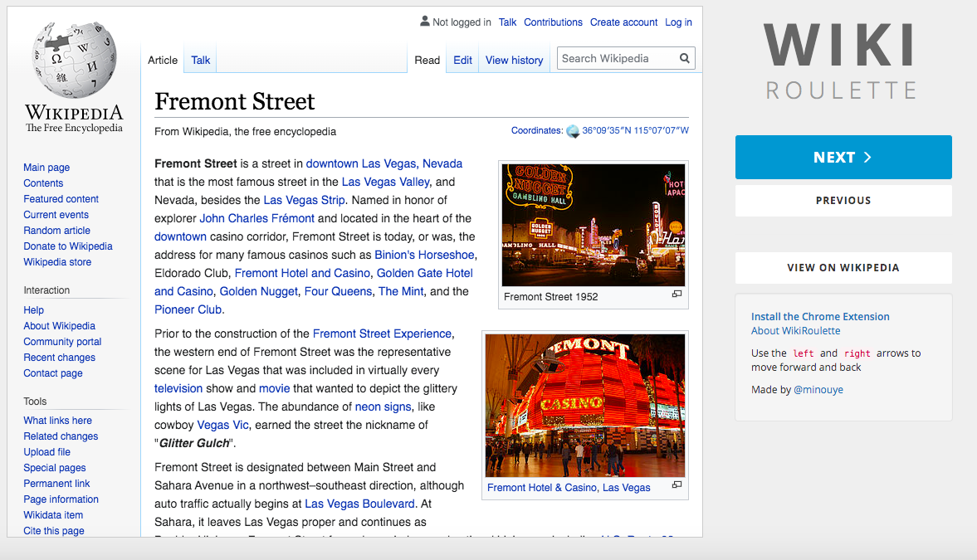Click the Log in link
The image size is (977, 560).
pos(678,22)
